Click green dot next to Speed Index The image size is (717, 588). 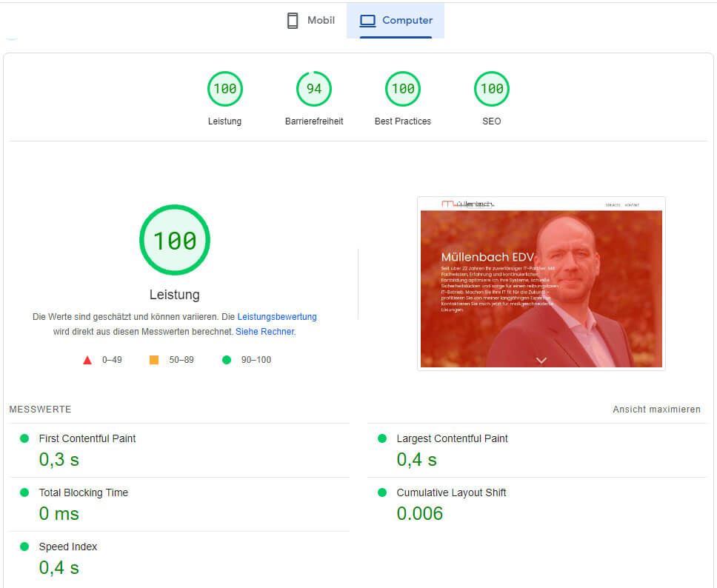(x=24, y=547)
